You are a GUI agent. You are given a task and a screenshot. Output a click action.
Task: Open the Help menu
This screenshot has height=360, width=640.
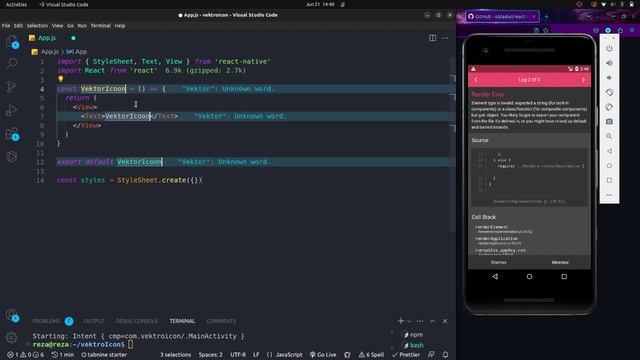[x=120, y=26]
